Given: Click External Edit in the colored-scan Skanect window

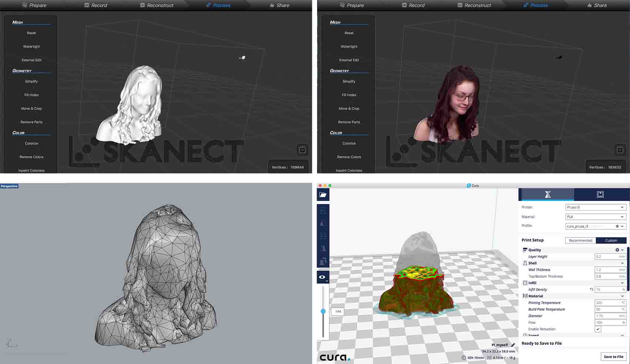Looking at the screenshot, I should (349, 60).
